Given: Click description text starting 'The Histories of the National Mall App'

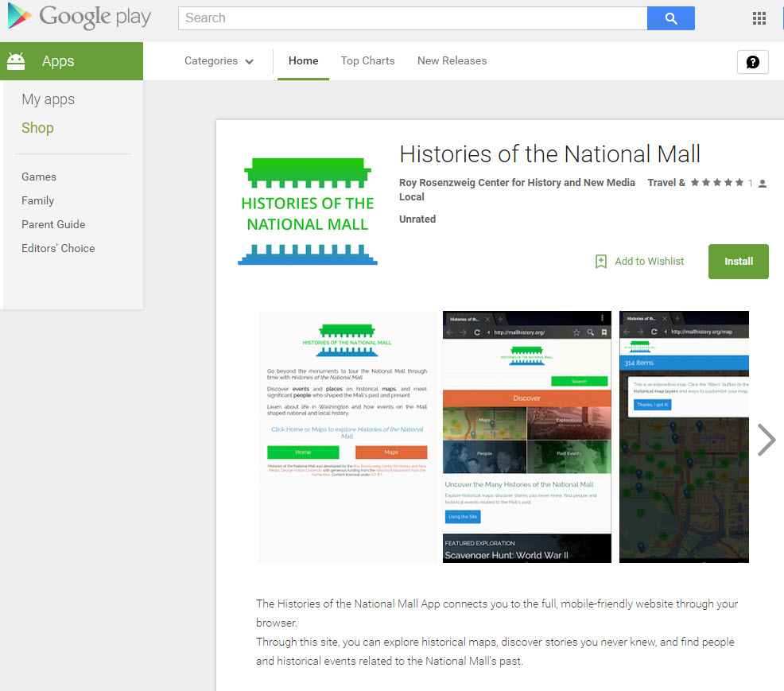Looking at the screenshot, I should (x=497, y=613).
